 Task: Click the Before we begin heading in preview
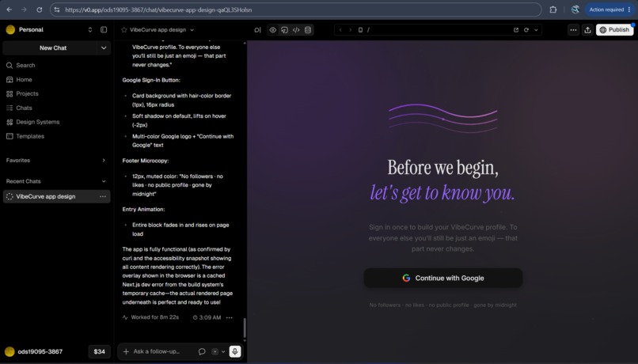coord(442,167)
